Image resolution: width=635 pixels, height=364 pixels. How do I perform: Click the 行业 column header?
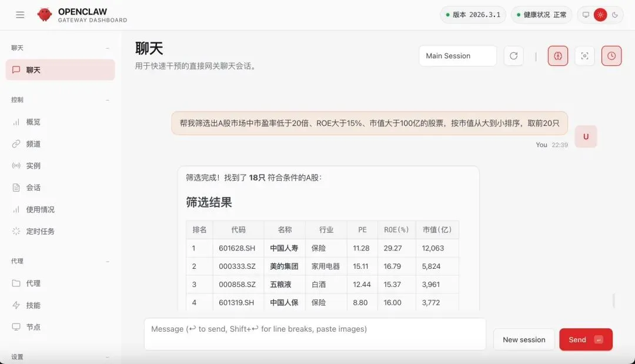326,229
